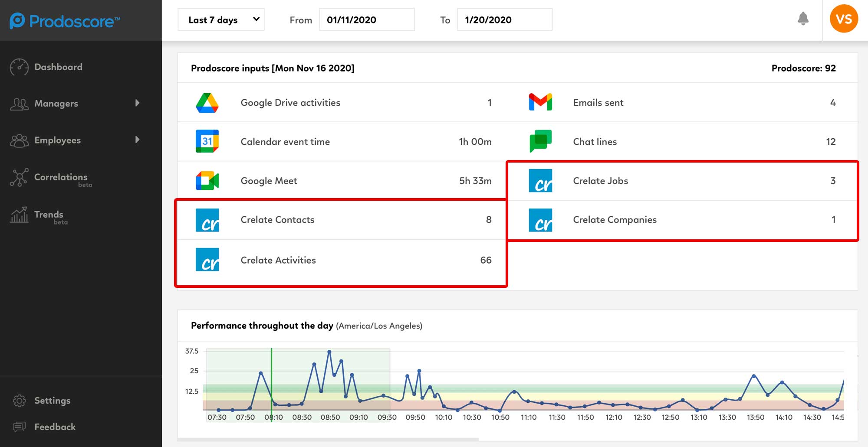Click the Gmail icon
The image size is (868, 447).
coord(540,102)
